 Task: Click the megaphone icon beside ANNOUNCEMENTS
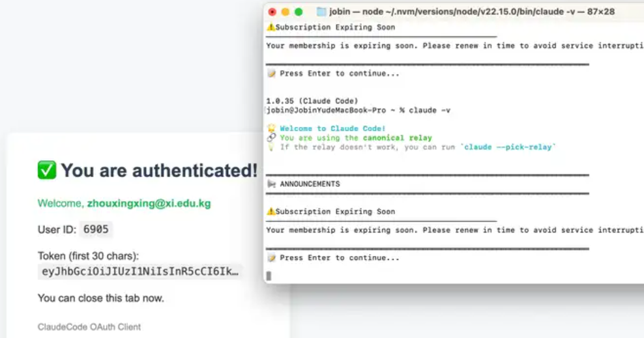(x=271, y=184)
